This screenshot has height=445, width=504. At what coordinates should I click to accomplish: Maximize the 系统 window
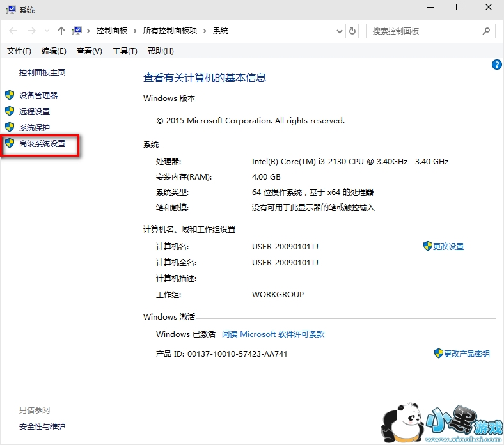click(459, 8)
